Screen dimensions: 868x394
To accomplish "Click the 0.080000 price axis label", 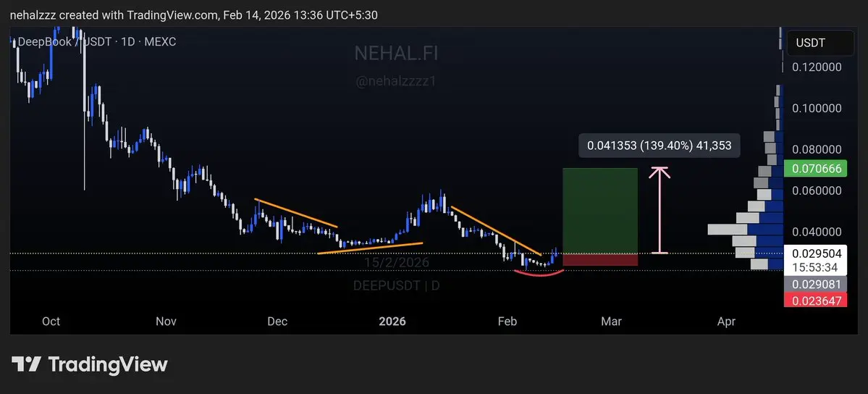I will [x=817, y=149].
